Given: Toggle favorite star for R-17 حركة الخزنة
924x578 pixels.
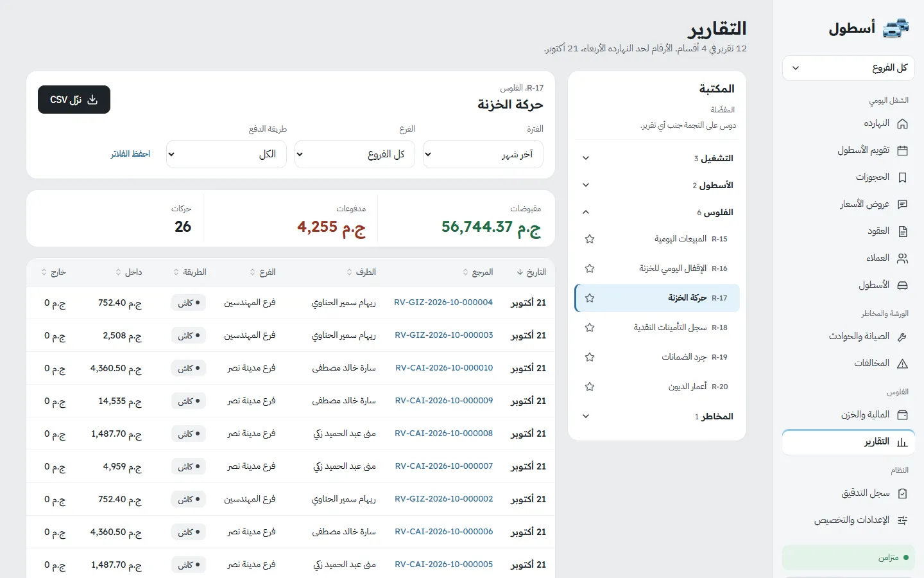Looking at the screenshot, I should 590,298.
